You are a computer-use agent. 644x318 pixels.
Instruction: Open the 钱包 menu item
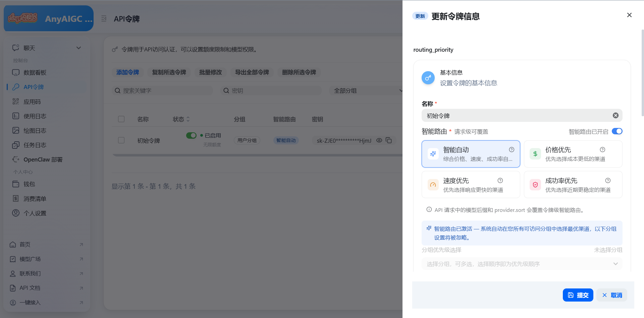click(x=46, y=184)
